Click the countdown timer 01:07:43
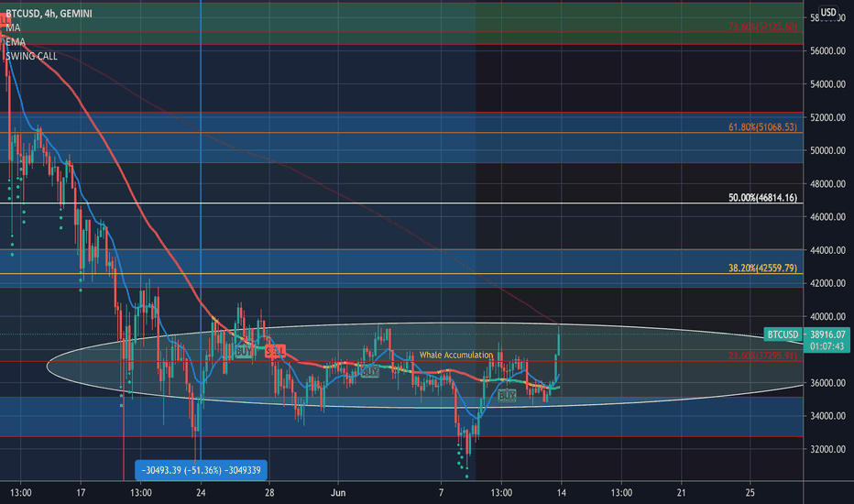Screen dimensions: 854x504 [827, 346]
